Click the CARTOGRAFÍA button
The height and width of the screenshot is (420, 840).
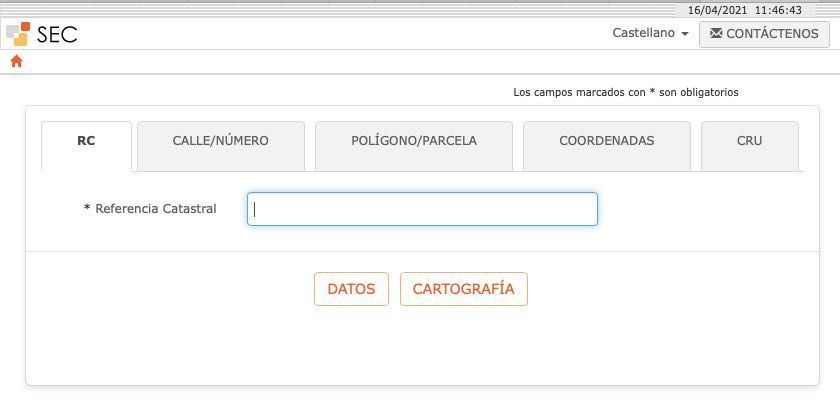(463, 289)
